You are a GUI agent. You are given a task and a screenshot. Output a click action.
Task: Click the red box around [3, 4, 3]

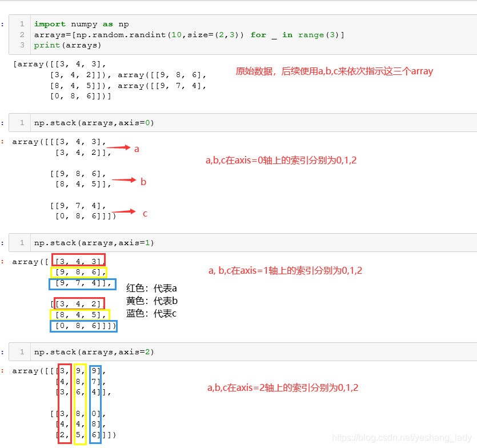78,260
